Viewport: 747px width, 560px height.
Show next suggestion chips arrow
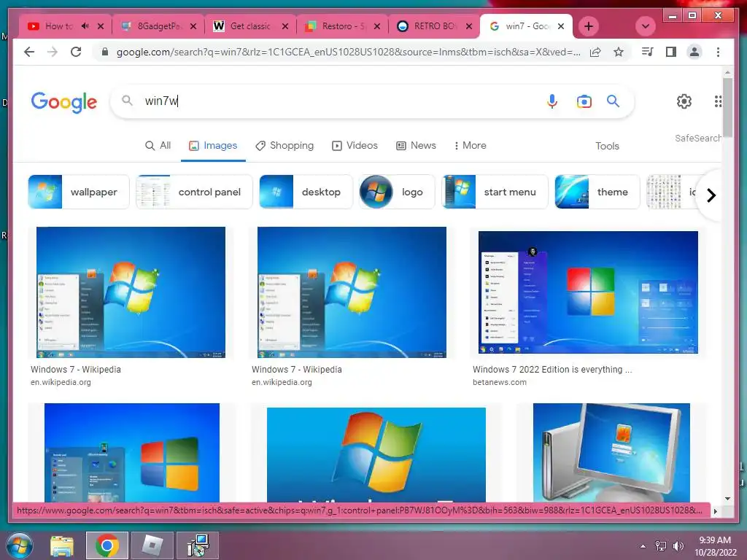click(x=711, y=195)
